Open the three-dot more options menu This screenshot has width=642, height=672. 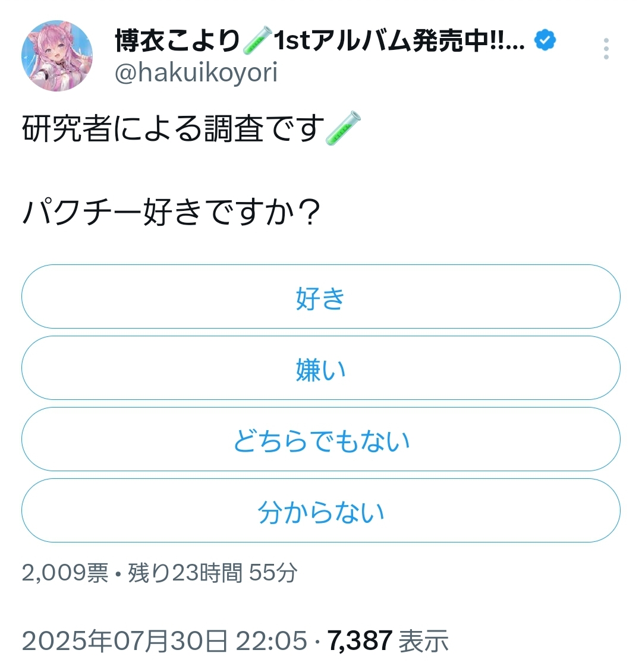point(606,49)
